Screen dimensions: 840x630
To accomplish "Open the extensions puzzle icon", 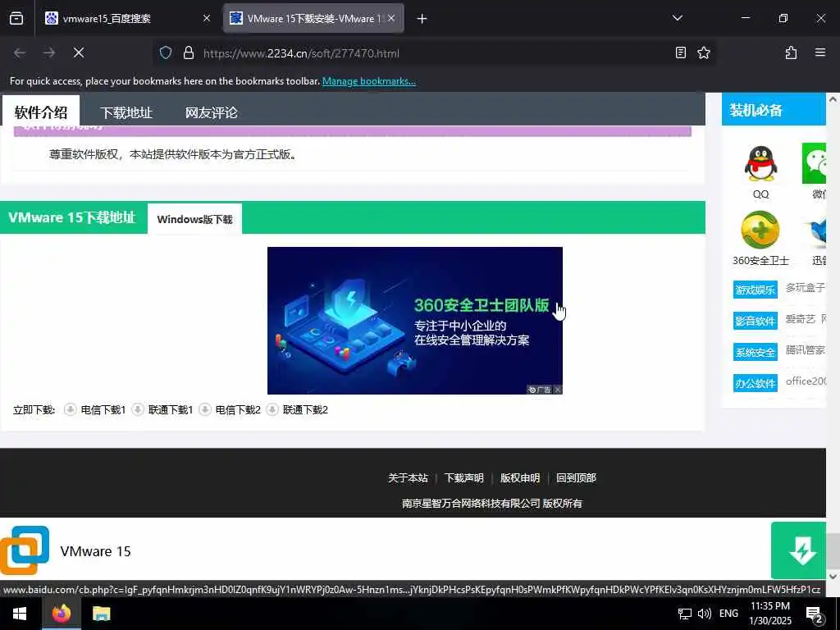I will (792, 52).
